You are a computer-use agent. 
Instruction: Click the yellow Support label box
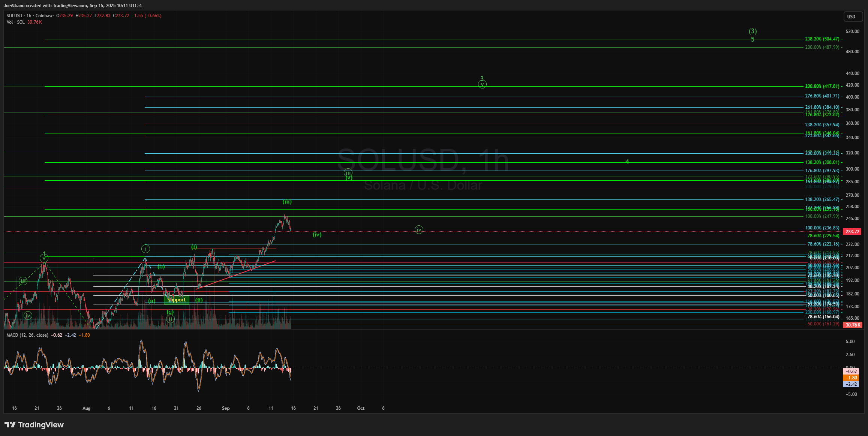pyautogui.click(x=177, y=300)
